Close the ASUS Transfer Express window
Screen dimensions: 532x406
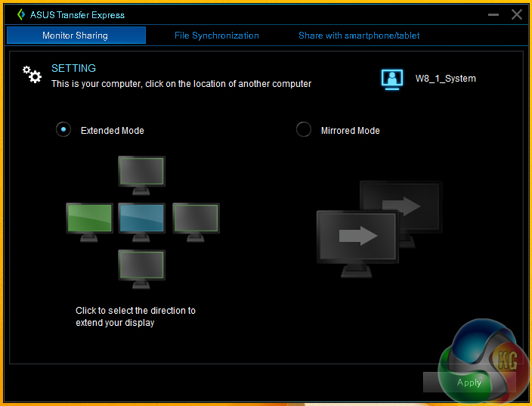[x=517, y=14]
